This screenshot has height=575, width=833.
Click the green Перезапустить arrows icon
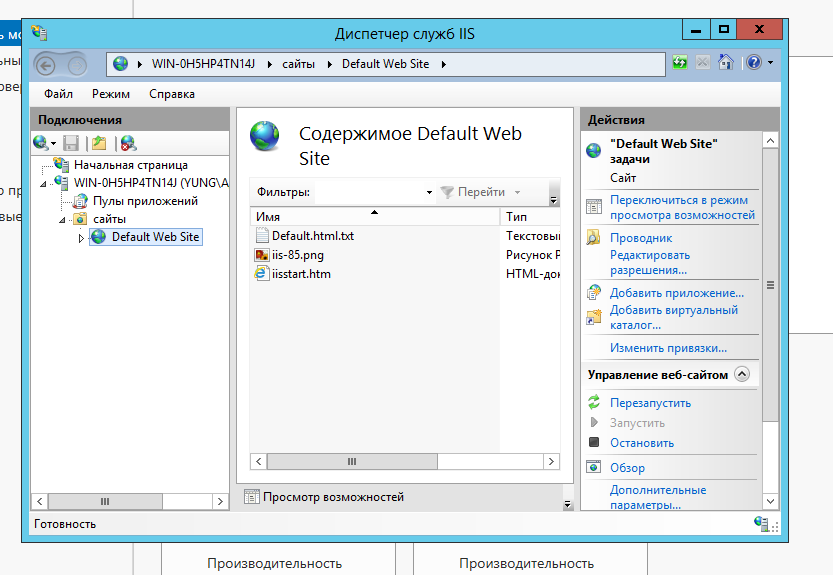[x=594, y=402]
